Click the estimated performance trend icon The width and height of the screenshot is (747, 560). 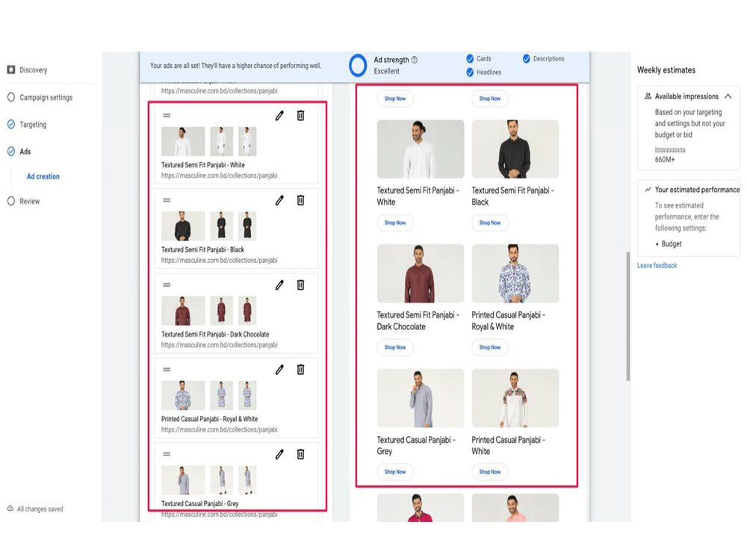[x=648, y=190]
